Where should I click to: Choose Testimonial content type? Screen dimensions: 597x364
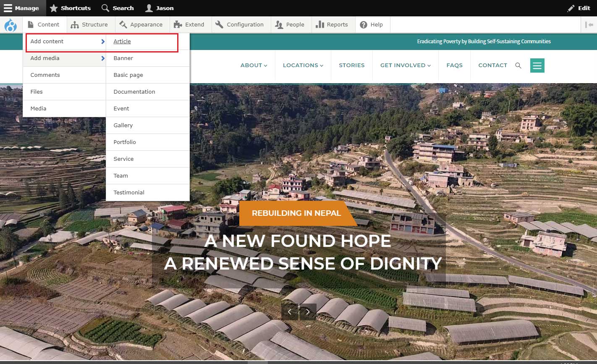click(x=148, y=193)
